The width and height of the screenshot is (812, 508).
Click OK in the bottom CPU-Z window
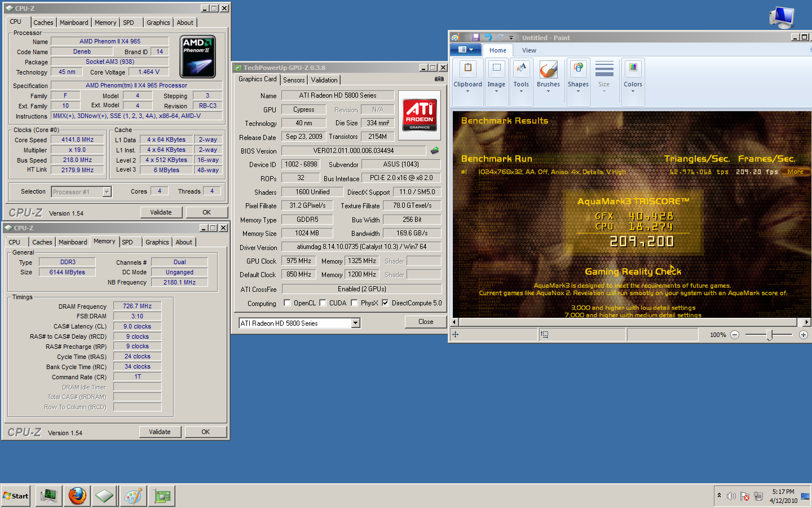coord(206,432)
